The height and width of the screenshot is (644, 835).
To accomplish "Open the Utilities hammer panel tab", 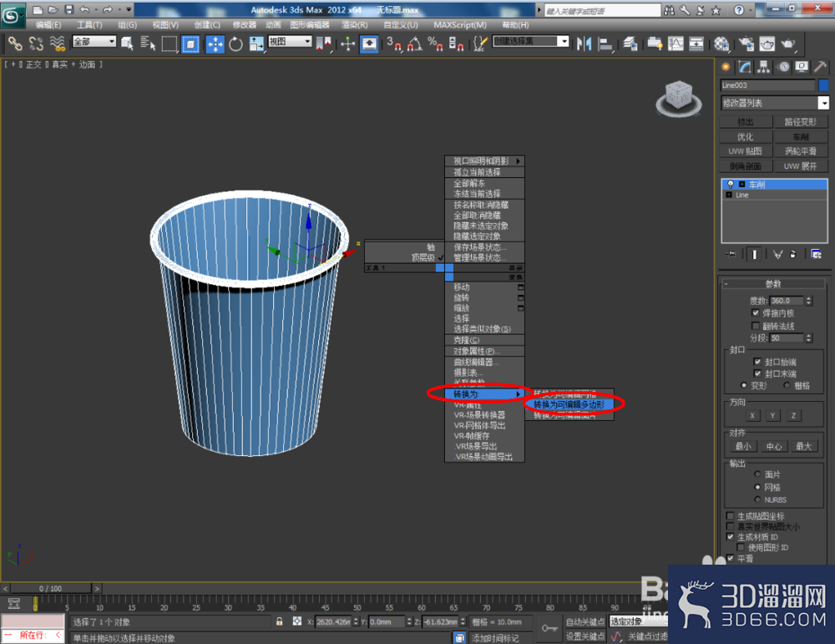I will tap(821, 67).
